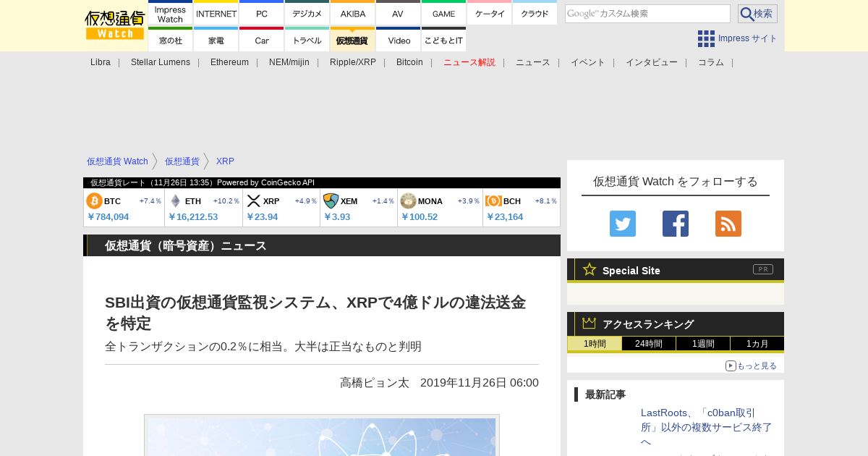Click the 仮想通貨 Watch site logo

pos(115,25)
